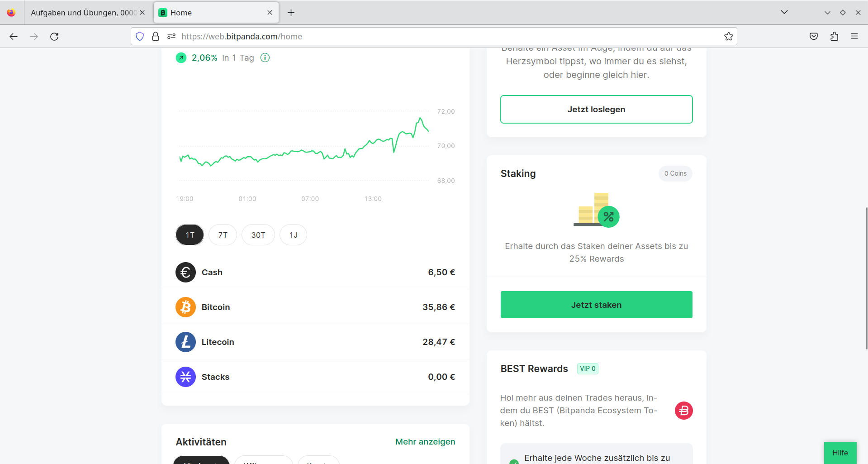Image resolution: width=868 pixels, height=464 pixels.
Task: Select the 1T chart time range
Action: coord(190,235)
